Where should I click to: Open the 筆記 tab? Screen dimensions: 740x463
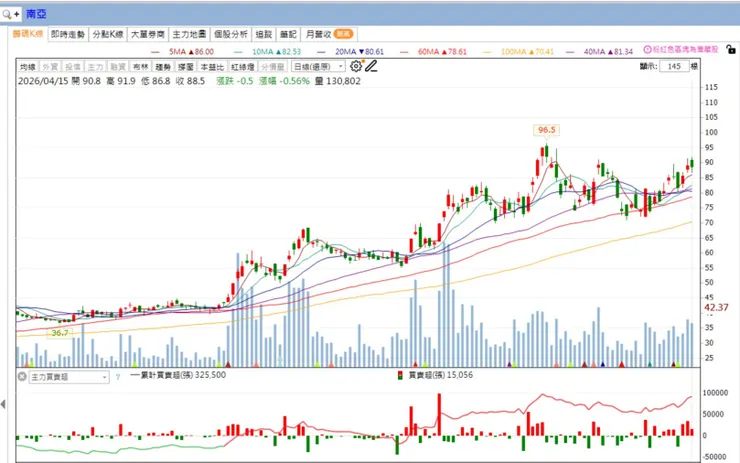(288, 34)
